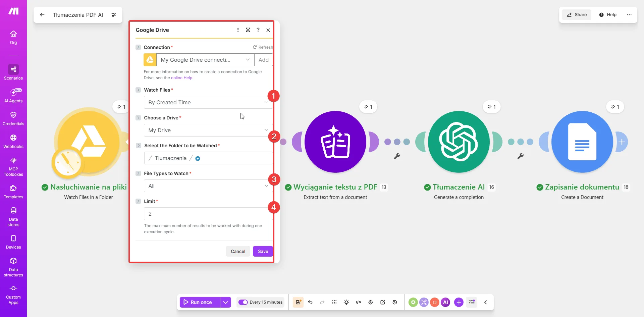This screenshot has width=644, height=317.
Task: Add a favorite app with purple plus
Action: [x=459, y=302]
